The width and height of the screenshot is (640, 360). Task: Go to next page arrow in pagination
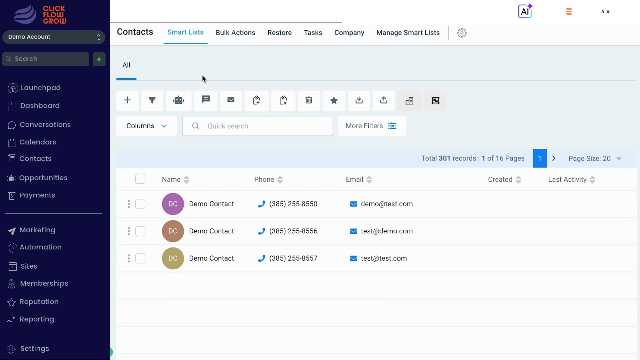(553, 158)
